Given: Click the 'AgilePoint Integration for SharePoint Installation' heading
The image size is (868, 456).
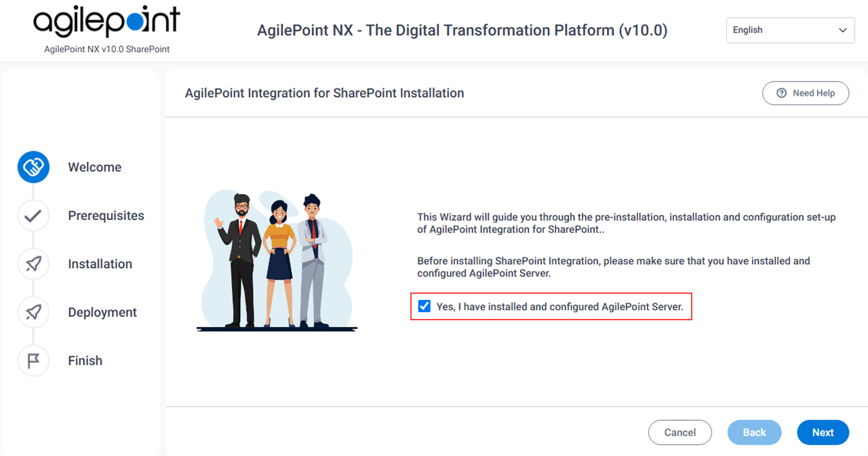Looking at the screenshot, I should coord(325,93).
